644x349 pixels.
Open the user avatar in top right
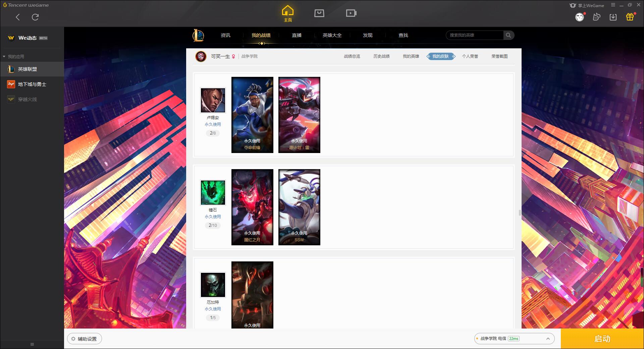click(x=580, y=17)
